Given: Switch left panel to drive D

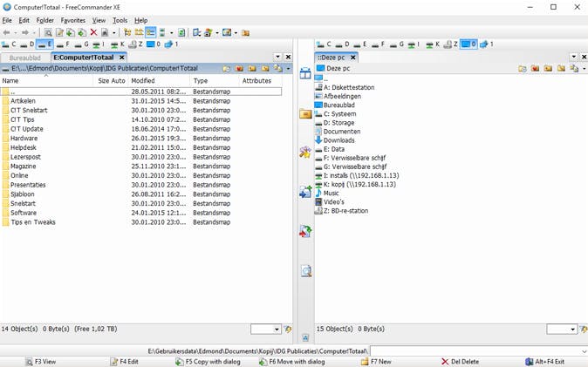Looking at the screenshot, I should pyautogui.click(x=27, y=44).
